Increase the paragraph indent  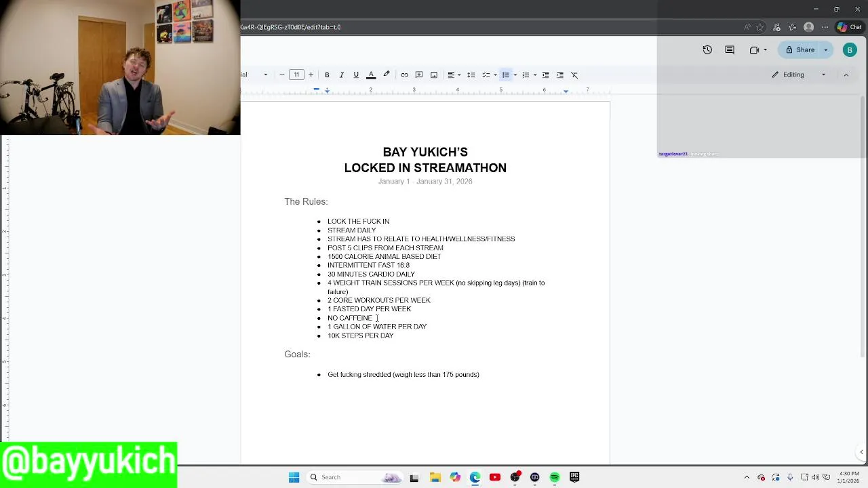click(x=560, y=75)
